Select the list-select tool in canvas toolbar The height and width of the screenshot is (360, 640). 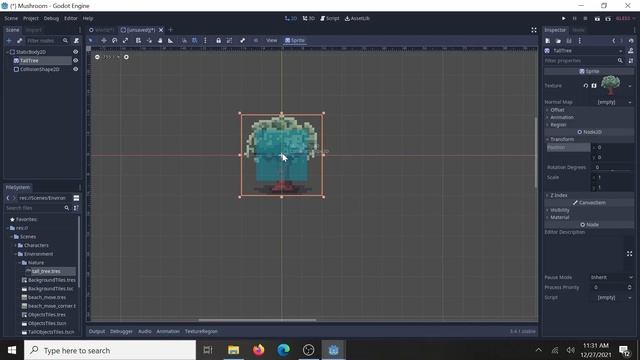pyautogui.click(x=138, y=40)
